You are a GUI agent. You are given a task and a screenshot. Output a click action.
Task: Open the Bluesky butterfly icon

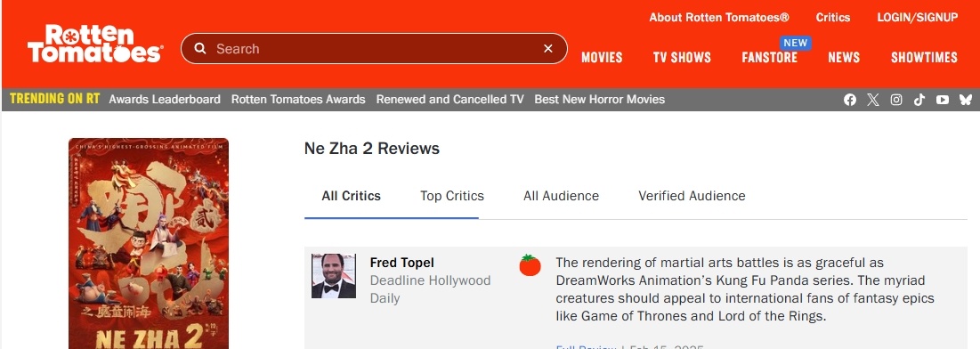[x=966, y=100]
